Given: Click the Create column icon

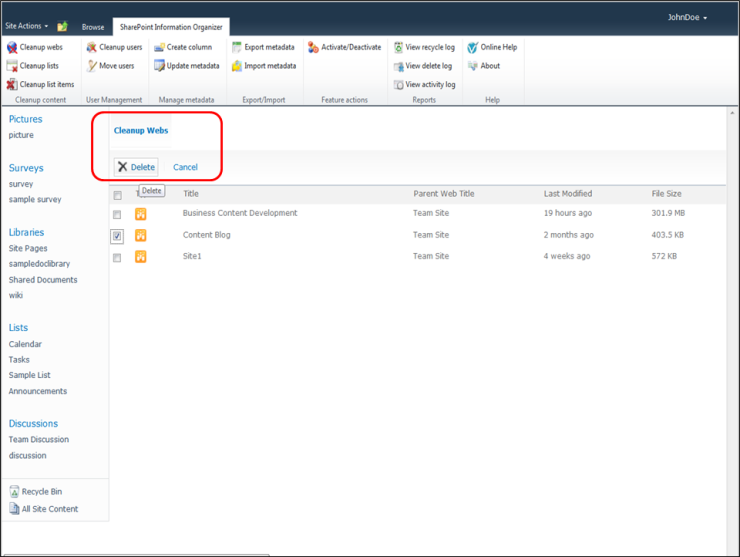Looking at the screenshot, I should pos(159,47).
